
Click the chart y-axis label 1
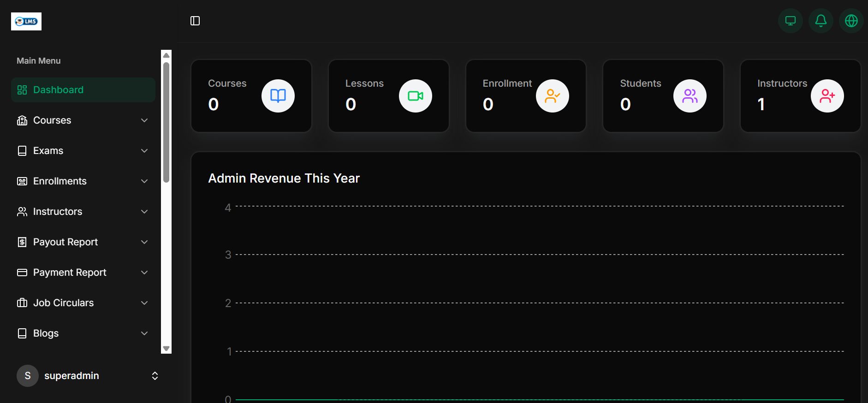click(x=229, y=352)
